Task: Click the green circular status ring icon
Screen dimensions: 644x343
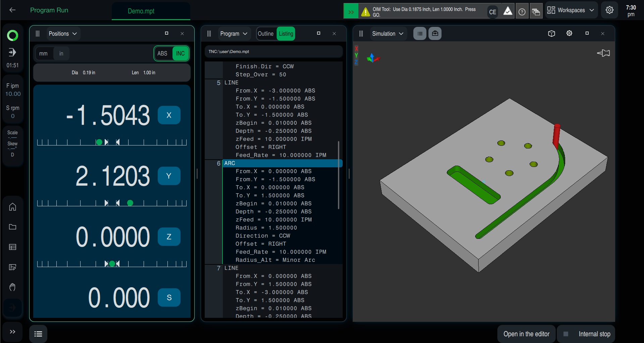Action: pos(12,35)
